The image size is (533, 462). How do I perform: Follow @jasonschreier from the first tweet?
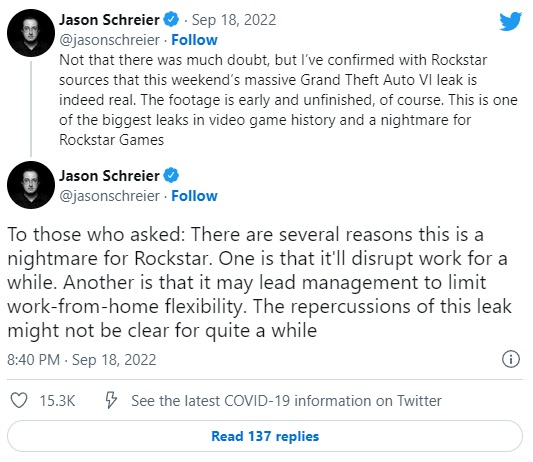click(194, 40)
